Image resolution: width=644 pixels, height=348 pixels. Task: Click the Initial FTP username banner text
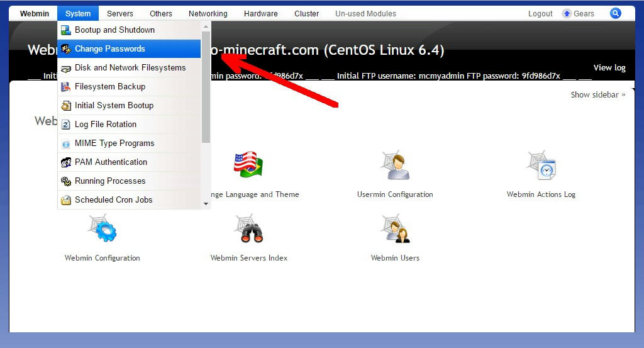tap(448, 76)
